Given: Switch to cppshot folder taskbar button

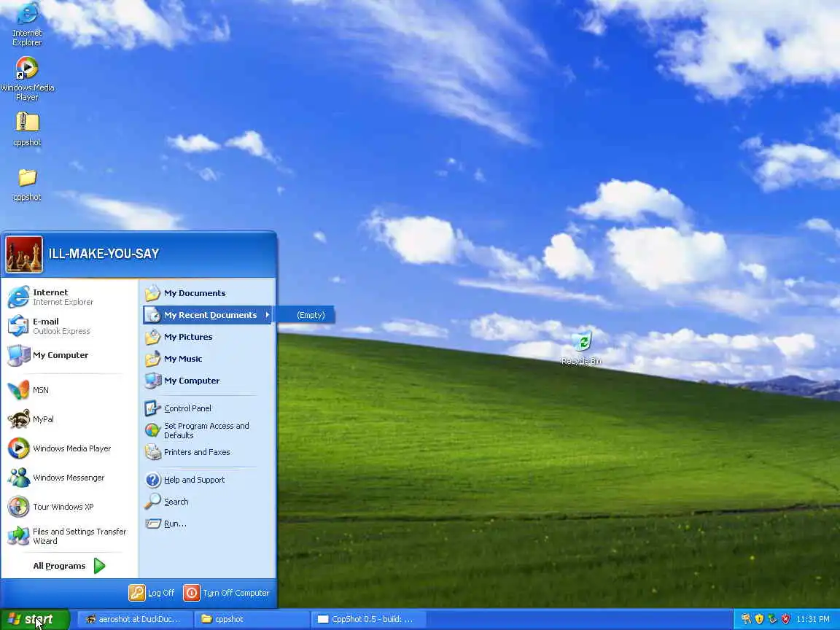Looking at the screenshot, I should pos(250,619).
